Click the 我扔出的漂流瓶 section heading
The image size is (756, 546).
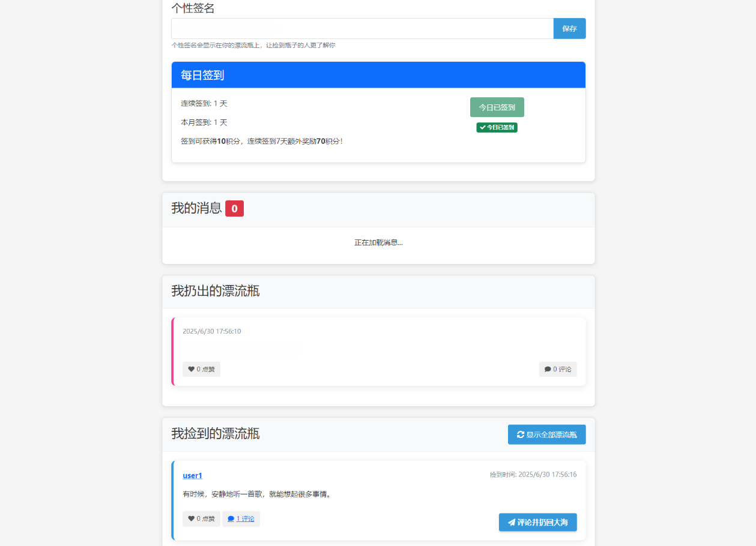pos(216,291)
